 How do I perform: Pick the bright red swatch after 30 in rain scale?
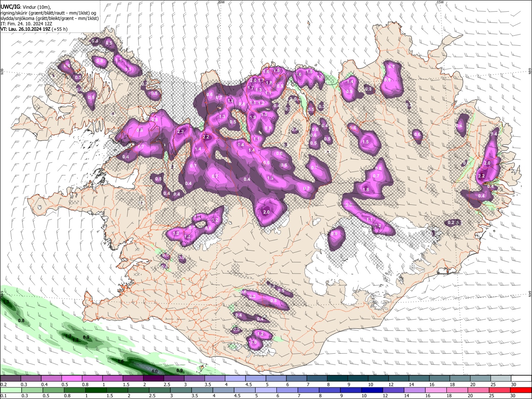point(521,390)
